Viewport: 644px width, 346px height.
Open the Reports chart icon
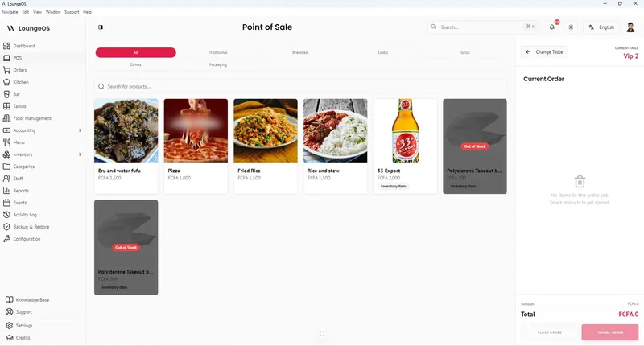(6, 191)
